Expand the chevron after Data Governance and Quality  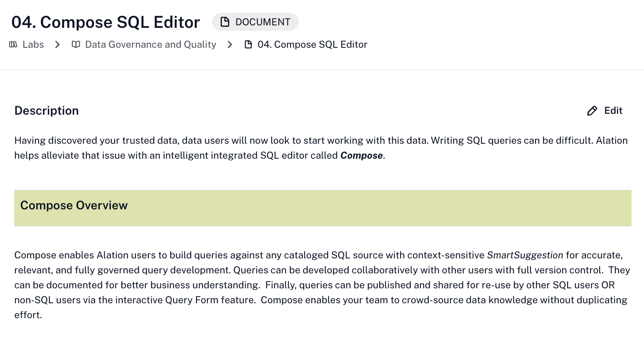(230, 44)
